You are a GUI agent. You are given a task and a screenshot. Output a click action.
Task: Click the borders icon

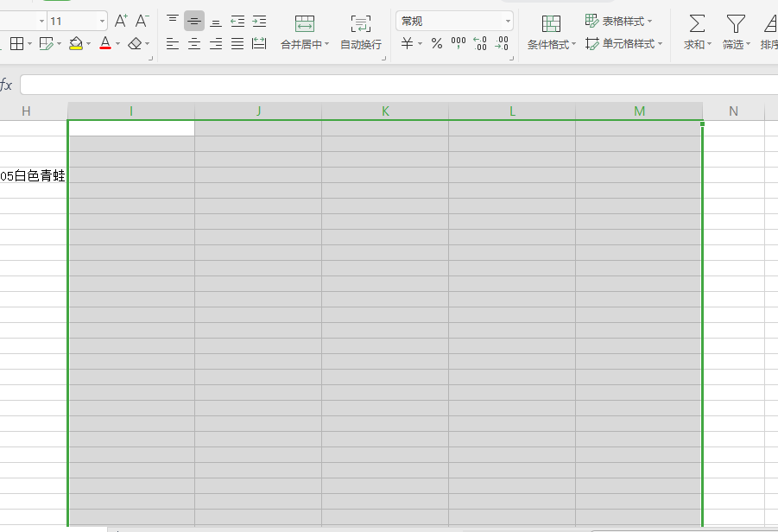(x=17, y=44)
